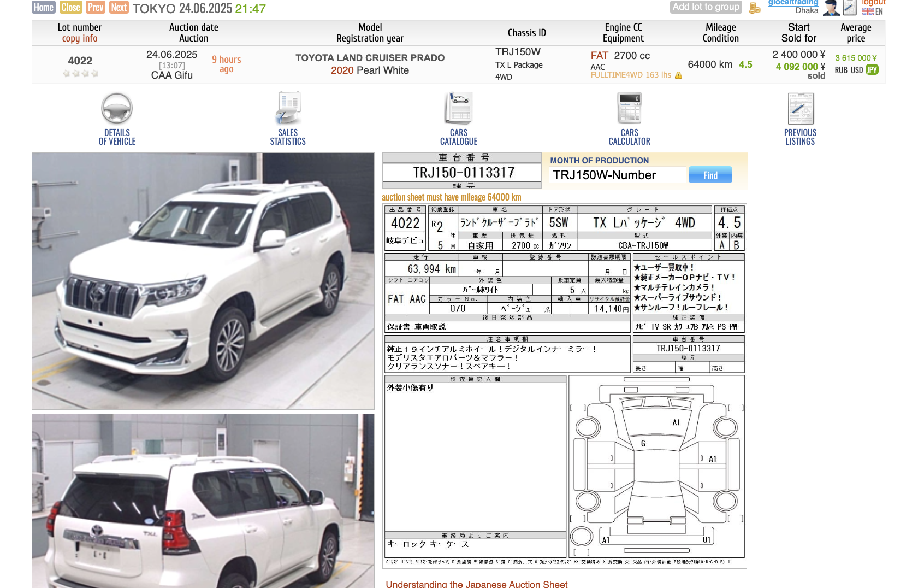Click DETAILS OF VEHICLE label
This screenshot has height=588, width=924.
click(117, 137)
